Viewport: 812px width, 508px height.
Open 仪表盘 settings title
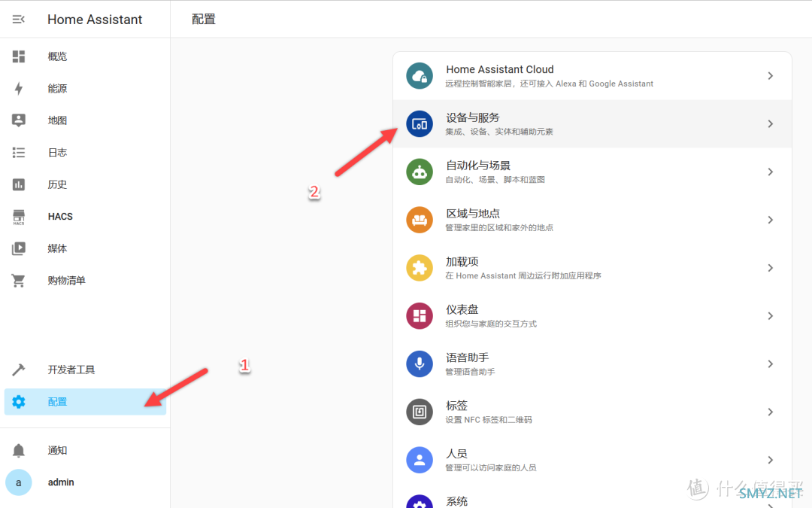[462, 309]
